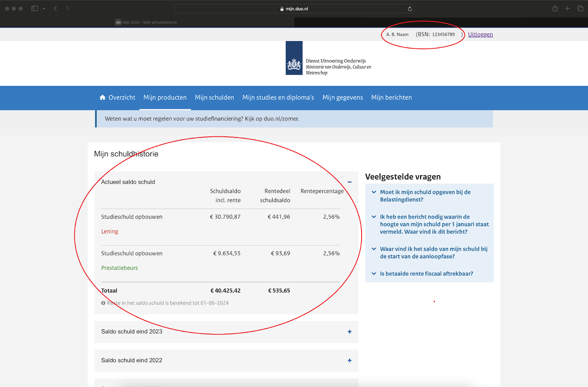Click the € 9.634,55 schuldsaldo value
The image size is (588, 387).
[x=227, y=253]
